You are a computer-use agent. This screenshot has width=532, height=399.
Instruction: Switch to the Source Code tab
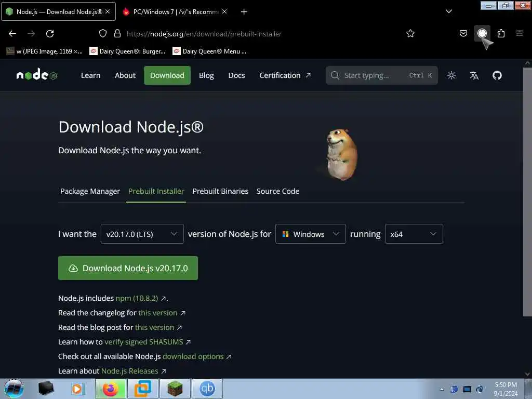point(278,191)
